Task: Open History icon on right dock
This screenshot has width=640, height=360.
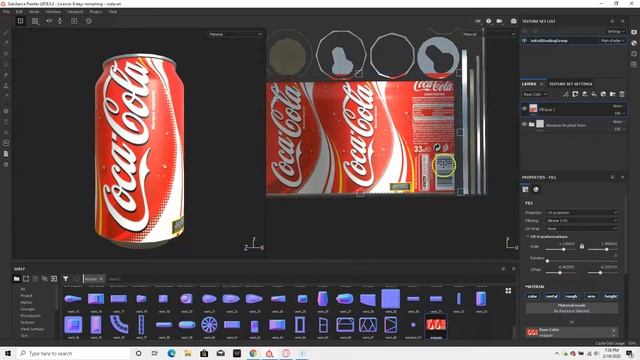Action: pos(634,53)
